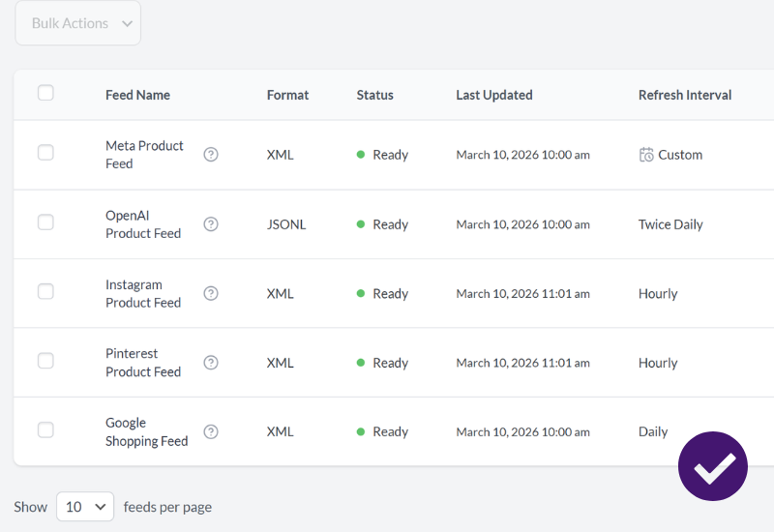Click the purple checkmark floating button
Viewport: 774px width, 532px height.
[713, 466]
